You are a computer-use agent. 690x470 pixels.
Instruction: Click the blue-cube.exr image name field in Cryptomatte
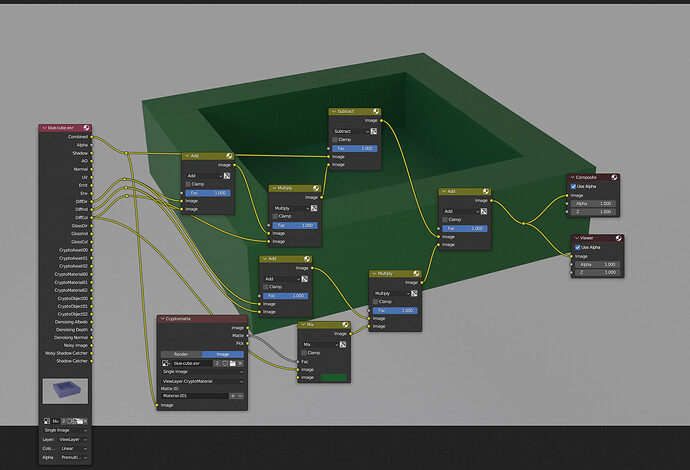(x=192, y=364)
